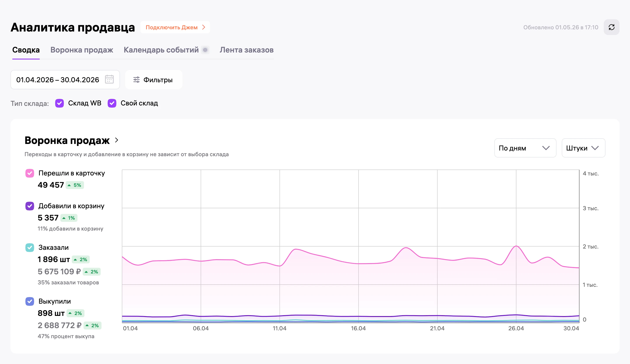Screen dimensions: 630x364
Task: Click the 2 тыс. label on the y-axis
Action: coord(590,247)
